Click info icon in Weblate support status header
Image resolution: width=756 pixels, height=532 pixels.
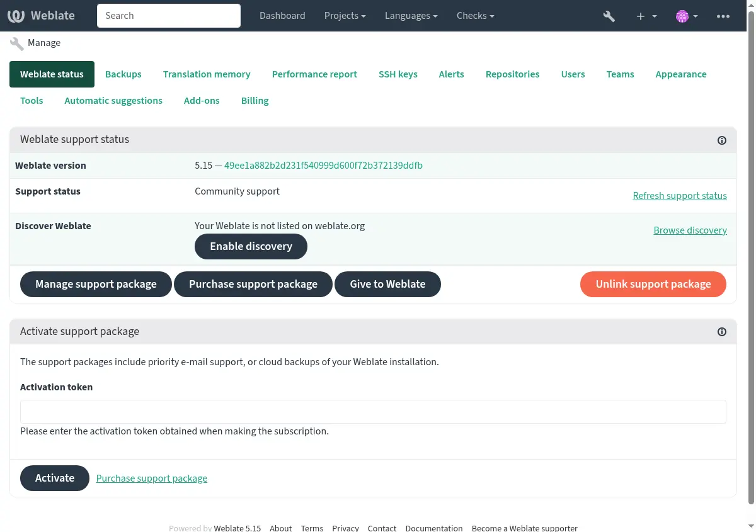click(x=722, y=140)
